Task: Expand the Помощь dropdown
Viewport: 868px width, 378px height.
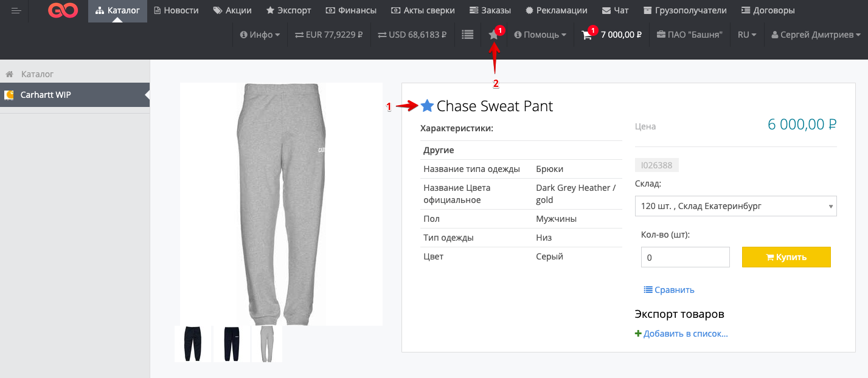Action: tap(540, 35)
